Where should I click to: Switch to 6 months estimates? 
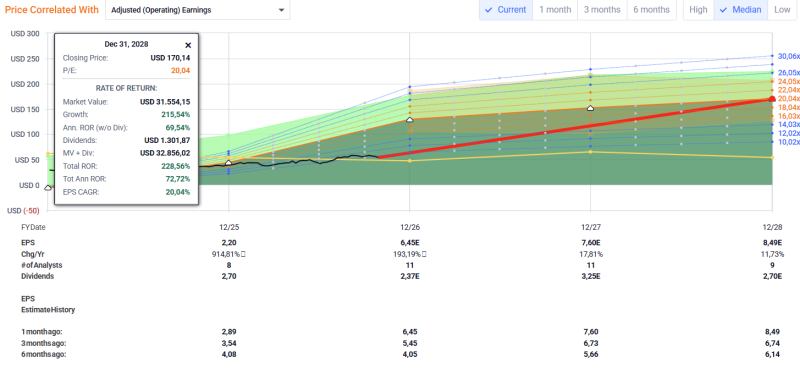651,10
